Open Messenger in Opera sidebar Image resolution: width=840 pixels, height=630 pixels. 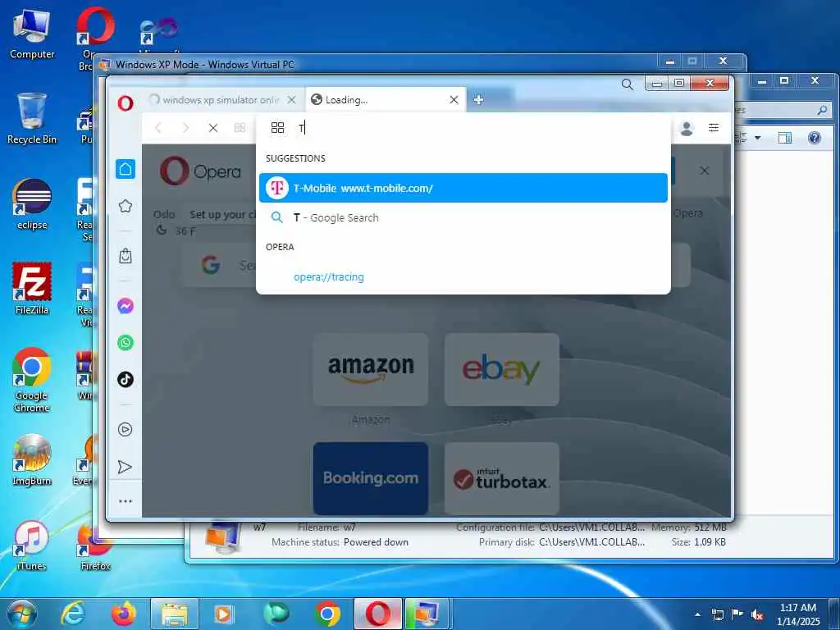pos(126,306)
